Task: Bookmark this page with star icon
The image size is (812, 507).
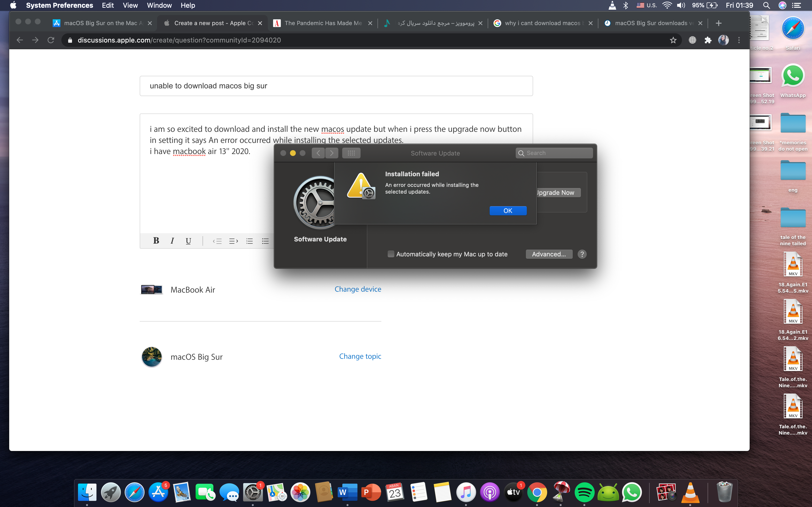Action: click(x=673, y=40)
